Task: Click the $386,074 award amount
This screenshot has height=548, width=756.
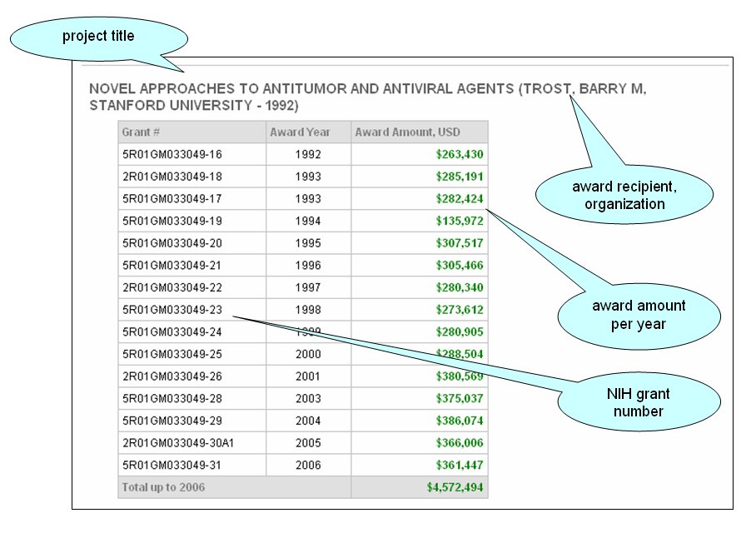Action: [460, 421]
